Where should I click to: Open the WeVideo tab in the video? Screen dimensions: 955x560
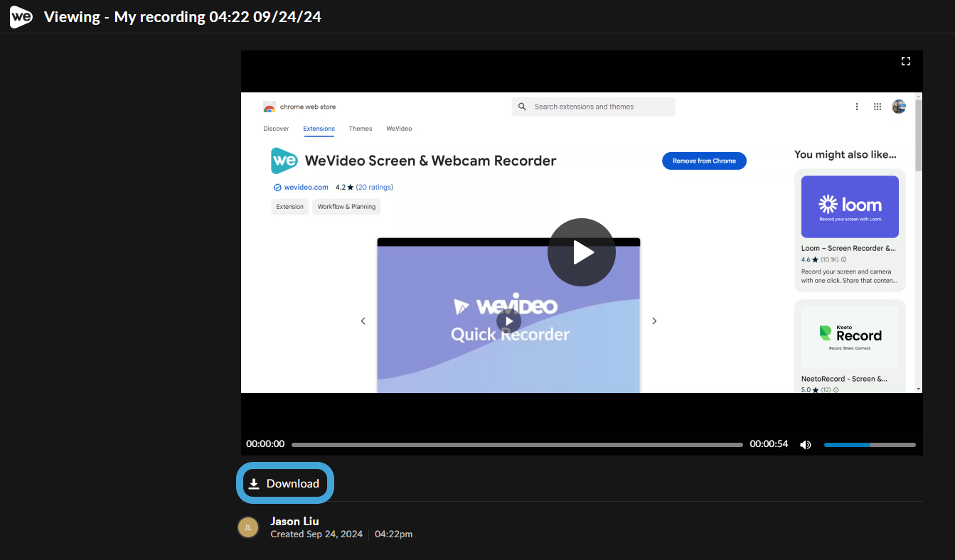[x=399, y=129]
